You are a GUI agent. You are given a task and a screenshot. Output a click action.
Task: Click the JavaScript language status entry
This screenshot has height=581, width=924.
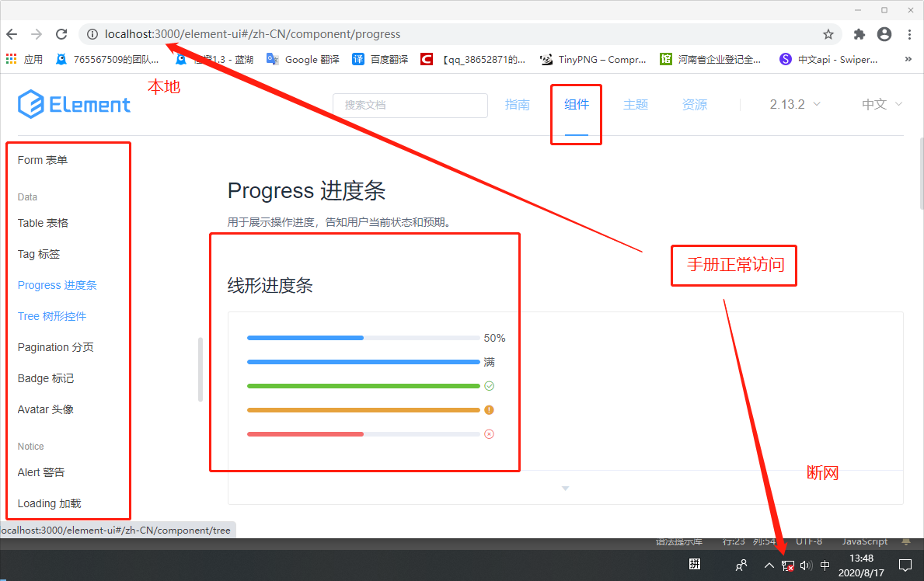coord(864,541)
